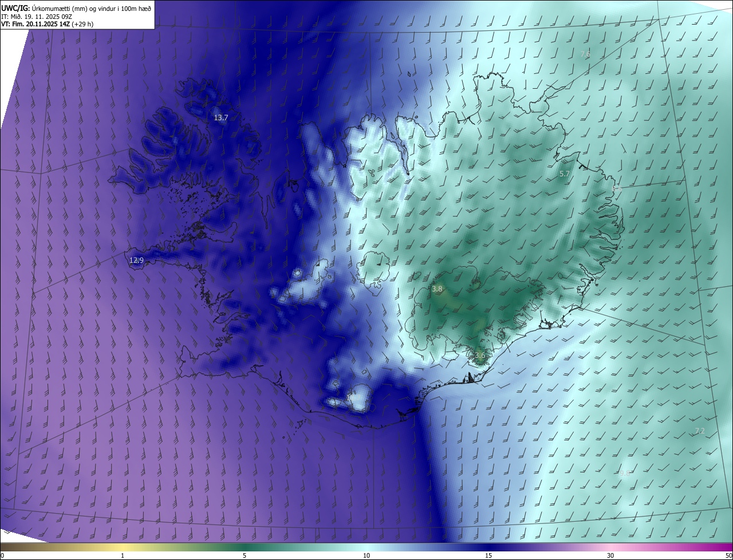This screenshot has width=733, height=560.
Task: Click the faint 8.6 value on the east coast
Action: click(x=616, y=188)
